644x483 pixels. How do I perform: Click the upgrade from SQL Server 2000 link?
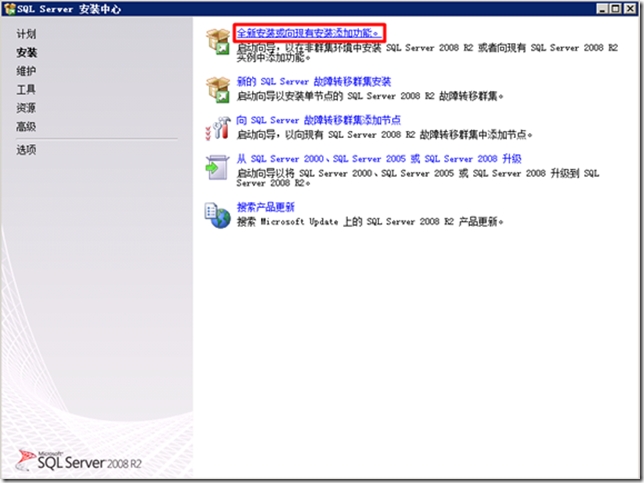(379, 159)
